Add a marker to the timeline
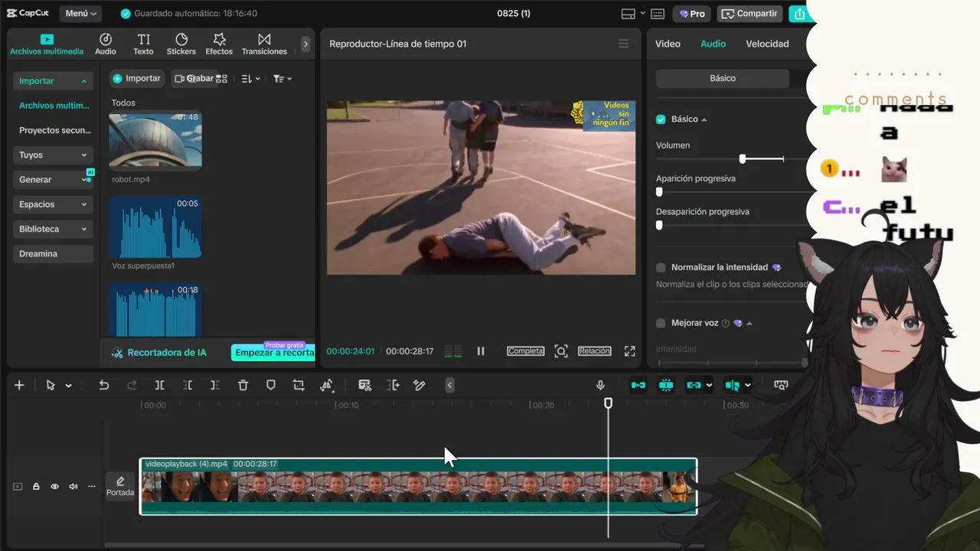980x551 pixels. (270, 385)
